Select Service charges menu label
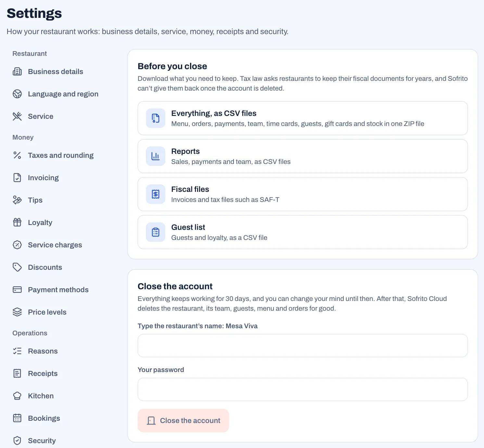Image resolution: width=484 pixels, height=448 pixels. point(55,245)
